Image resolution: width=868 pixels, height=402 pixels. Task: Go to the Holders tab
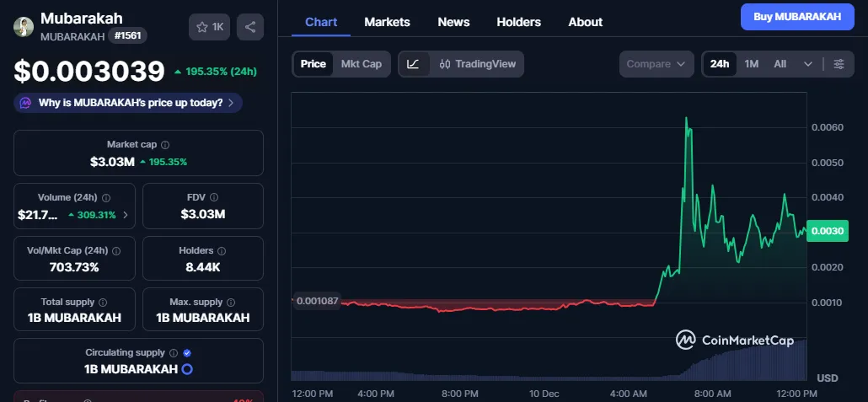pos(519,22)
